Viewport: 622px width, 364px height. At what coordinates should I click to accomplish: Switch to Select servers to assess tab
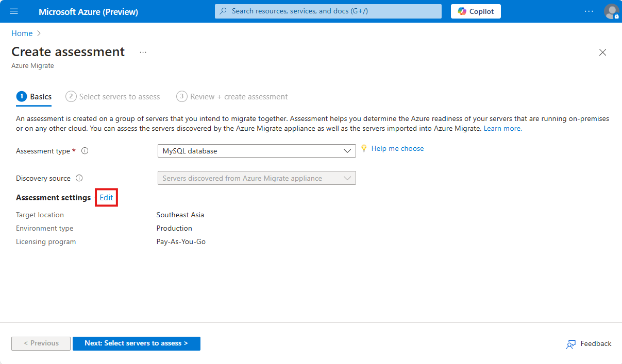pos(113,97)
